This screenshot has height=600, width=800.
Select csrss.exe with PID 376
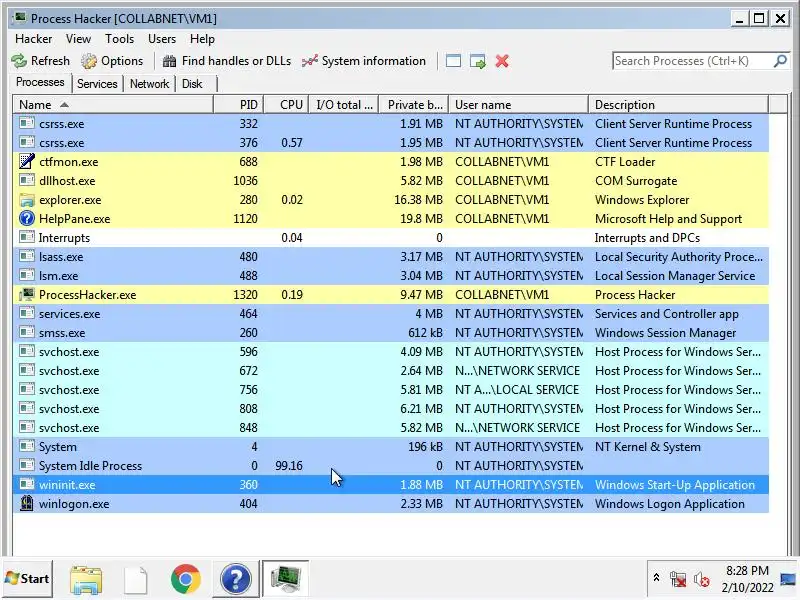point(390,142)
